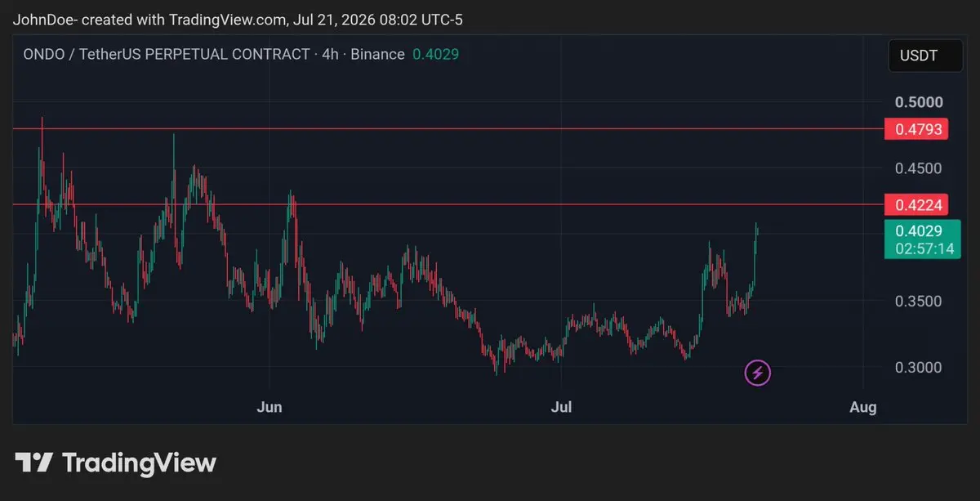Click the 0.3000 price axis label

click(x=919, y=367)
